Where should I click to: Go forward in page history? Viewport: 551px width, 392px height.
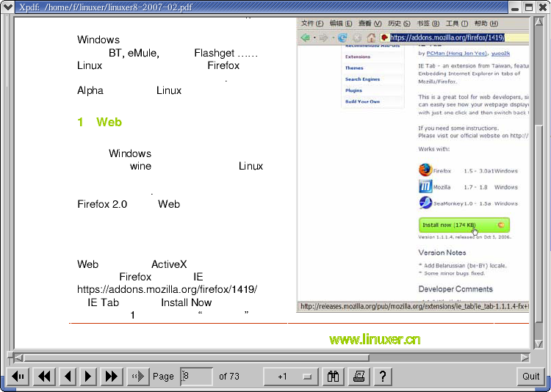click(x=138, y=377)
